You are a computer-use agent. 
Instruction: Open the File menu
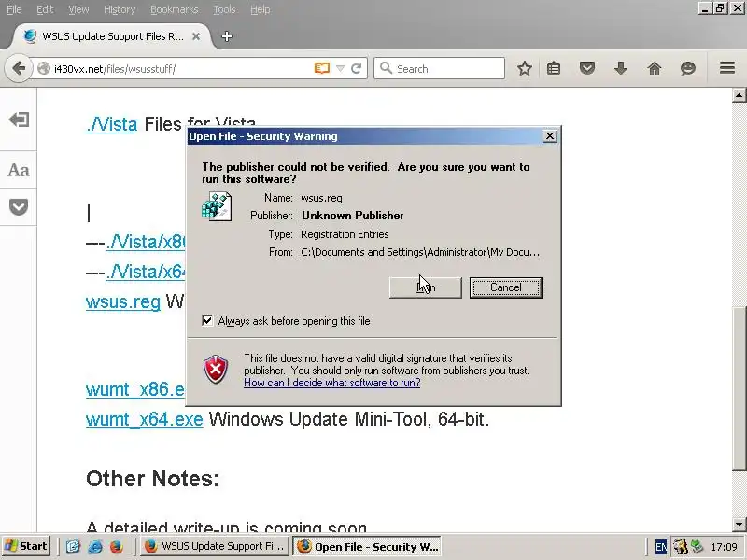point(14,9)
